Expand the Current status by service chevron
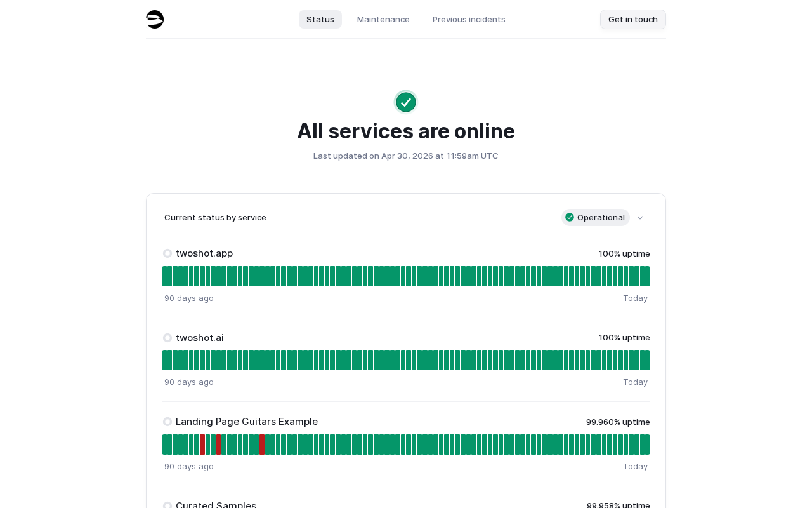Screen dimensions: 812x508 [x=640, y=218]
